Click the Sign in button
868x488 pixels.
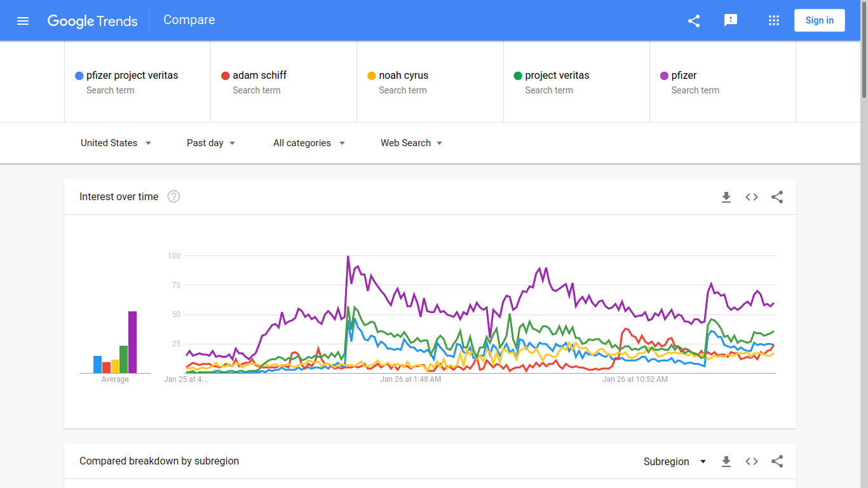tap(820, 20)
